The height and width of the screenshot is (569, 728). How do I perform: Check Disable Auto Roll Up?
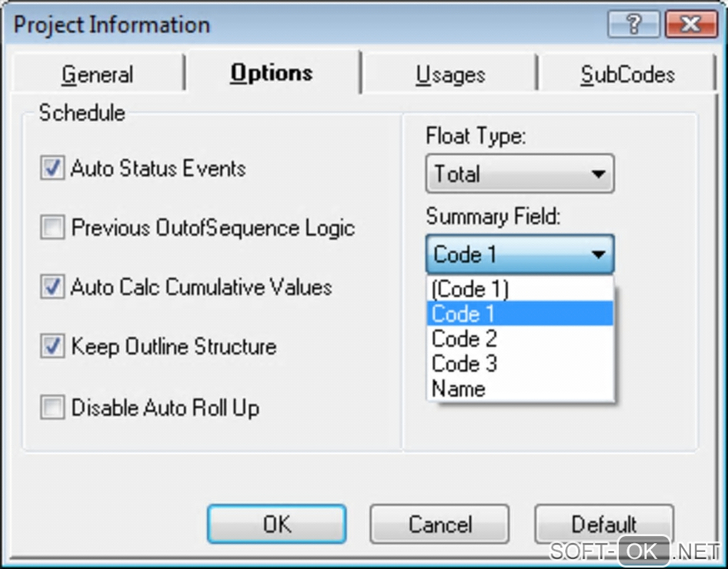coord(52,408)
